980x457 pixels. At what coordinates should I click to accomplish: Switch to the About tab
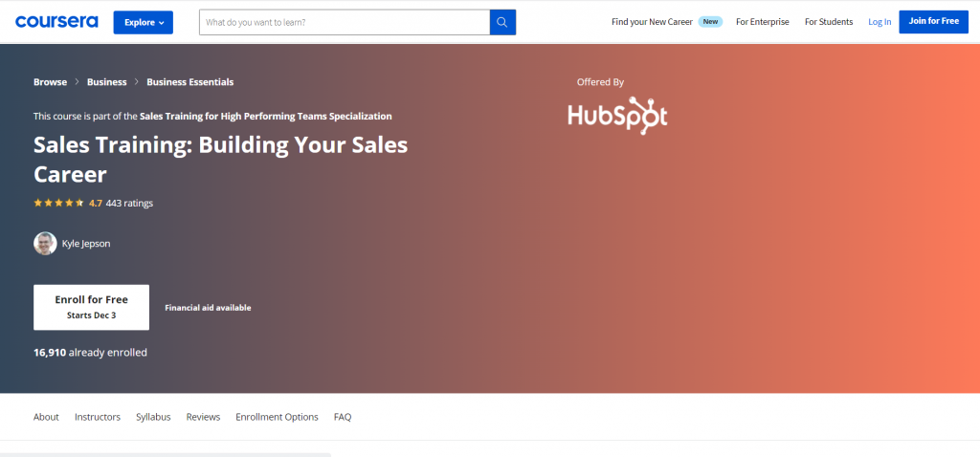(46, 417)
